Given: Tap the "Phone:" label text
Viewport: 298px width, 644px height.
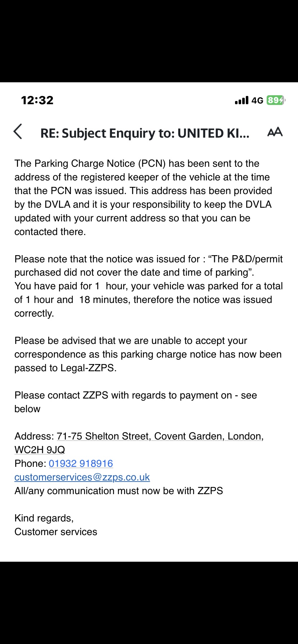Looking at the screenshot, I should [x=30, y=464].
